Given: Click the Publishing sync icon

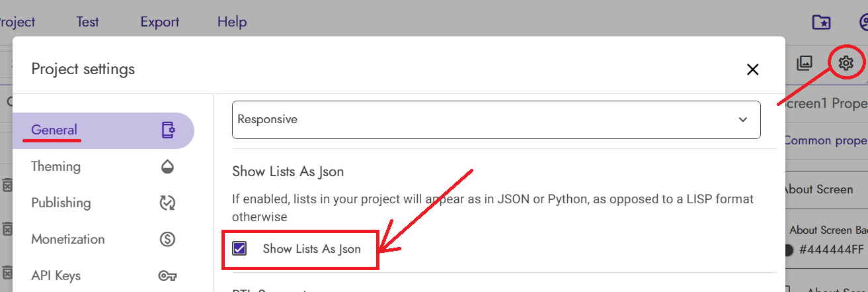Looking at the screenshot, I should [x=167, y=203].
